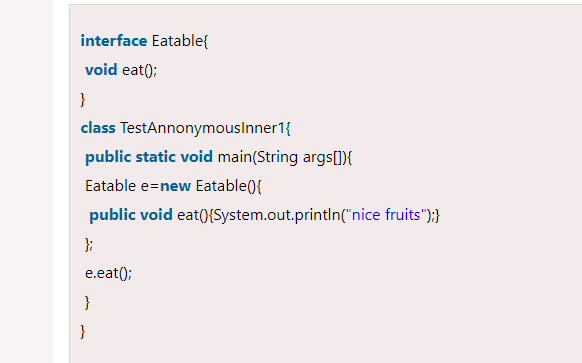Image resolution: width=582 pixels, height=363 pixels.
Task: Click 'Eatable(){' anonymous class constructor
Action: pos(229,186)
